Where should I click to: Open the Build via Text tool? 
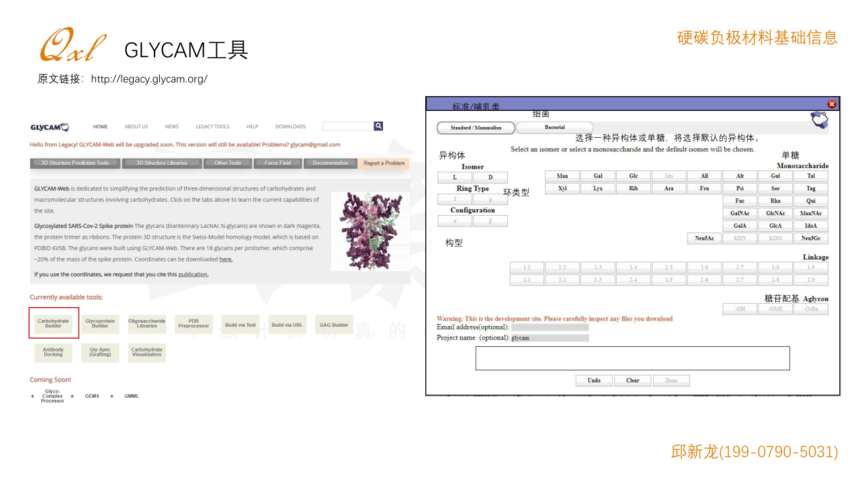point(240,325)
